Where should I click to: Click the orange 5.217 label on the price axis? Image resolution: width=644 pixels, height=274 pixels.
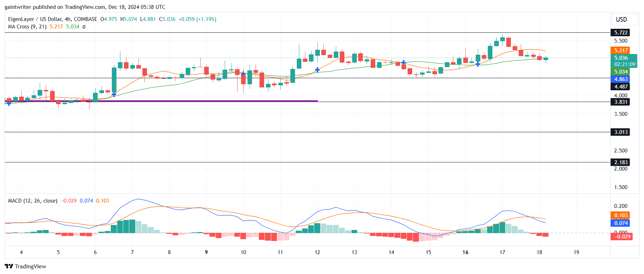(620, 50)
